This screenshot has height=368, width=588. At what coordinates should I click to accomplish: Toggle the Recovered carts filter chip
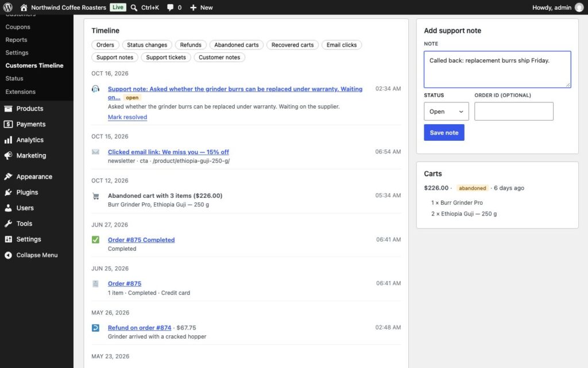point(292,45)
